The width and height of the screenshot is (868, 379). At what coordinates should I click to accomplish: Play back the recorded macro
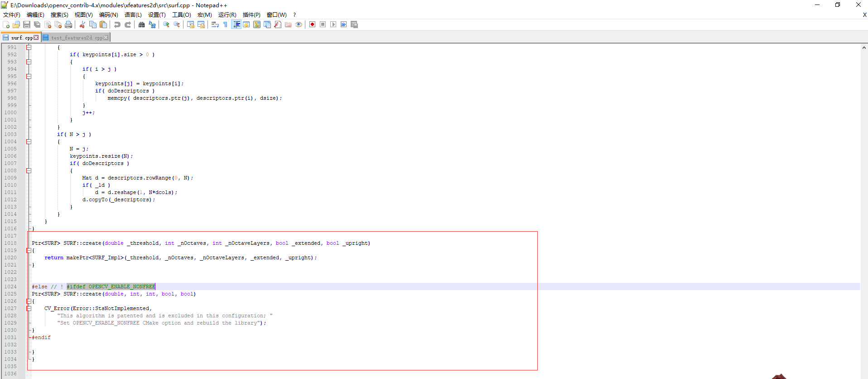pyautogui.click(x=333, y=24)
